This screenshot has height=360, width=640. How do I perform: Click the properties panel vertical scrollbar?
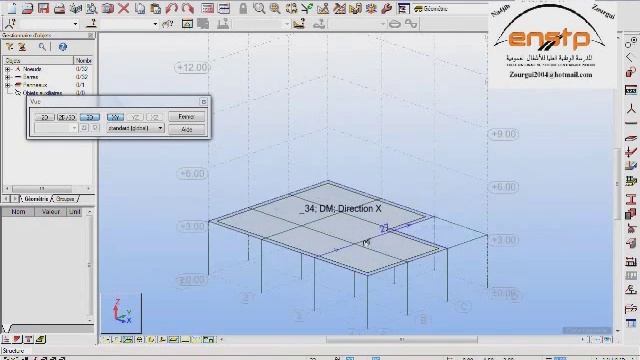[x=89, y=265]
